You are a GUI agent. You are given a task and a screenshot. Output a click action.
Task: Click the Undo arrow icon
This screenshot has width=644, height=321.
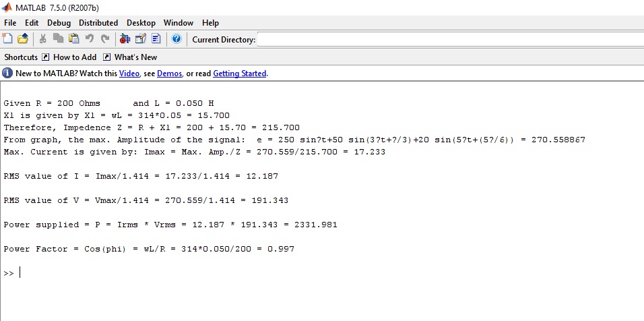point(90,39)
